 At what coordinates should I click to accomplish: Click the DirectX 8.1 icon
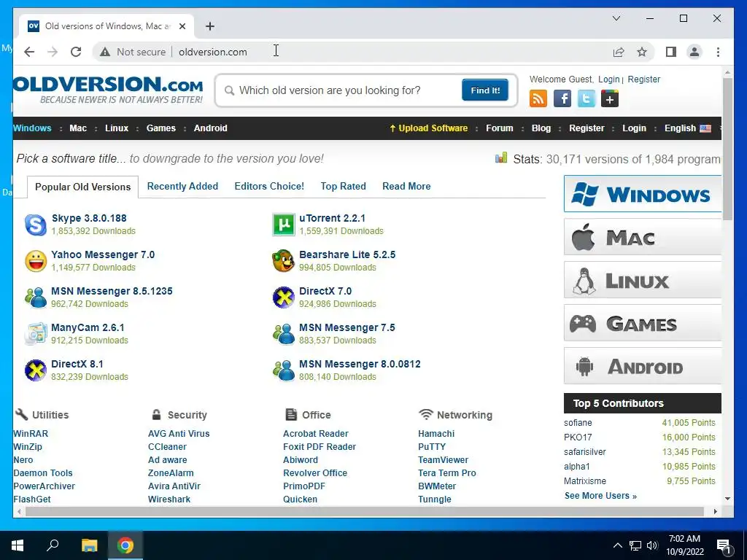point(36,370)
